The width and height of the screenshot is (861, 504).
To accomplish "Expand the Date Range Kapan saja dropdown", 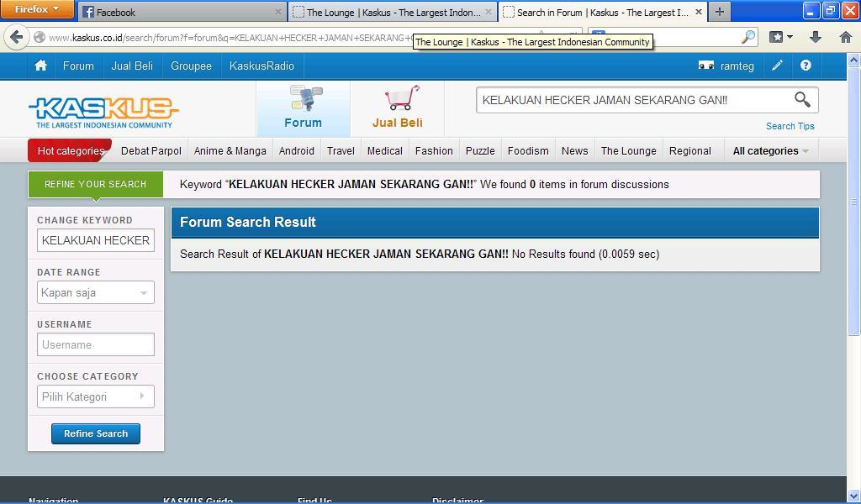I will (96, 292).
